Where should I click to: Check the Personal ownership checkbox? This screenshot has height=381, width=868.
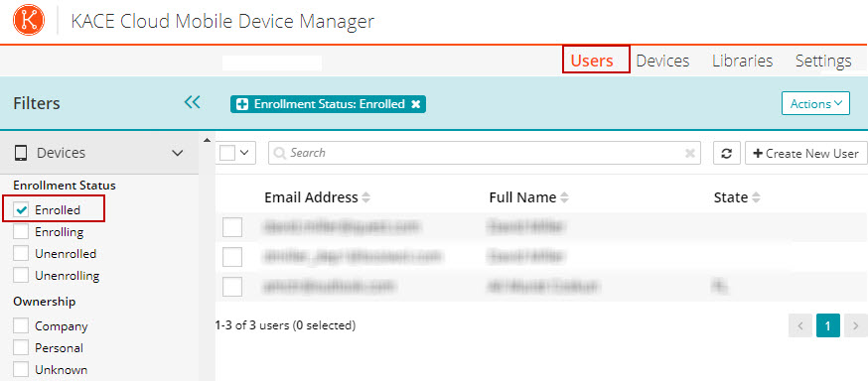point(21,348)
